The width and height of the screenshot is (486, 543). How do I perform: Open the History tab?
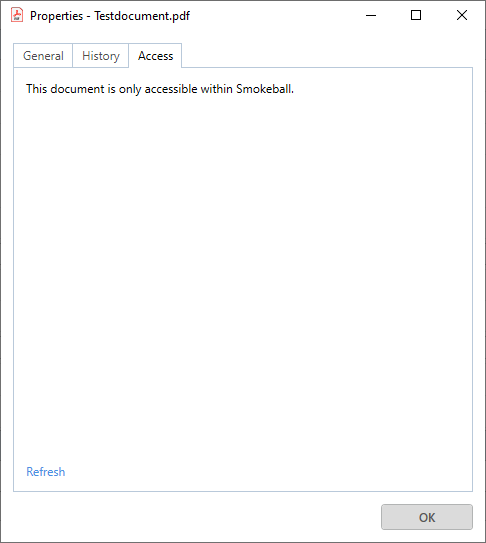[101, 56]
